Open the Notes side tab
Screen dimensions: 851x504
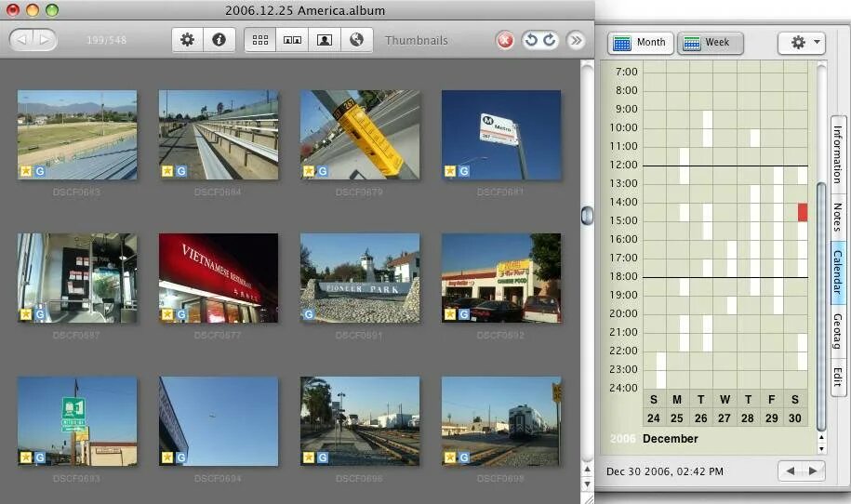pos(838,217)
